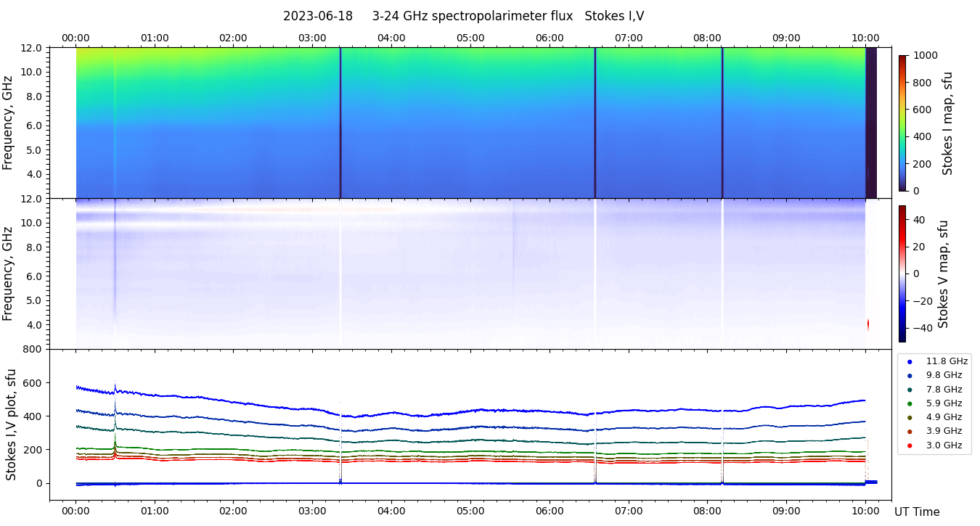Image resolution: width=980 pixels, height=526 pixels.
Task: Click the Stokes V map colorbar
Action: click(902, 274)
